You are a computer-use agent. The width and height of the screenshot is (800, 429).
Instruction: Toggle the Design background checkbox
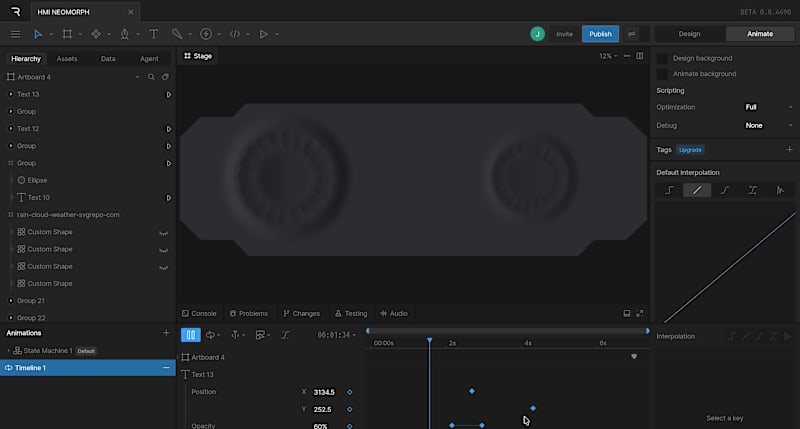[x=662, y=59]
